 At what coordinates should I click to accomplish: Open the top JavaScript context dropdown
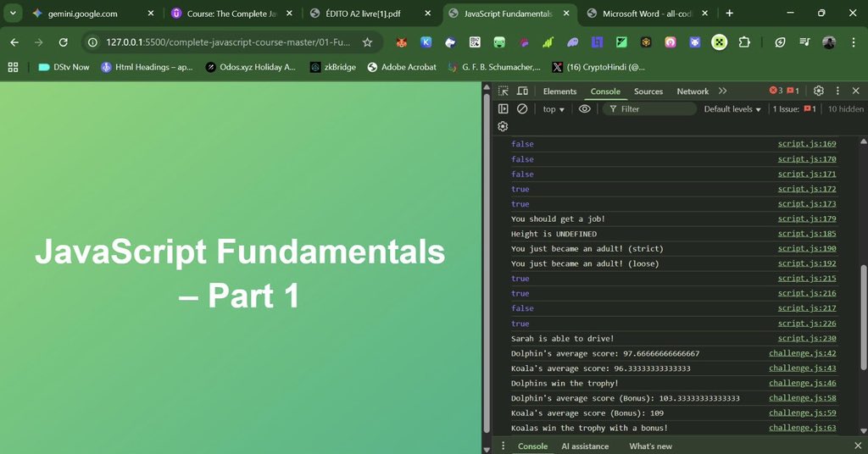[x=553, y=109]
